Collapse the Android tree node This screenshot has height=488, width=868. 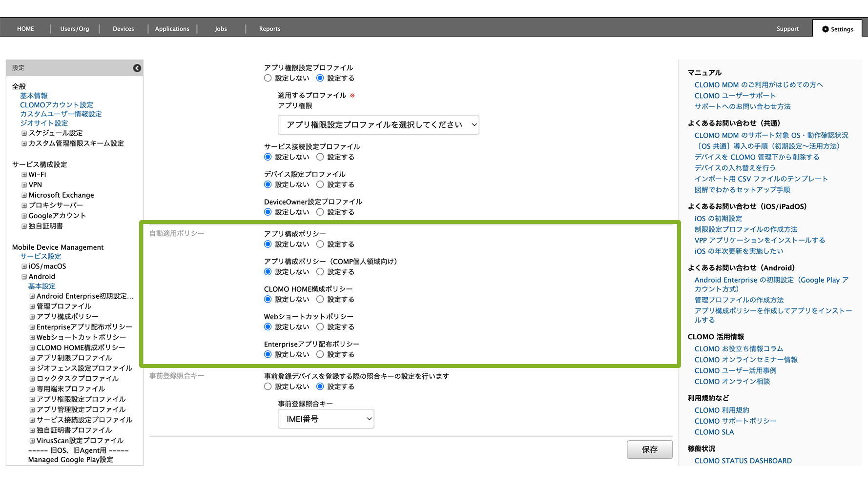24,277
